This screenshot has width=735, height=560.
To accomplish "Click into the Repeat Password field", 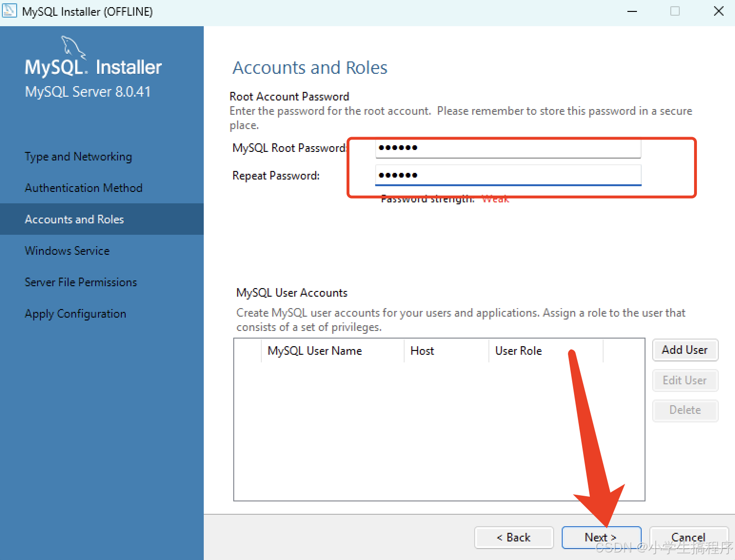I will [507, 175].
